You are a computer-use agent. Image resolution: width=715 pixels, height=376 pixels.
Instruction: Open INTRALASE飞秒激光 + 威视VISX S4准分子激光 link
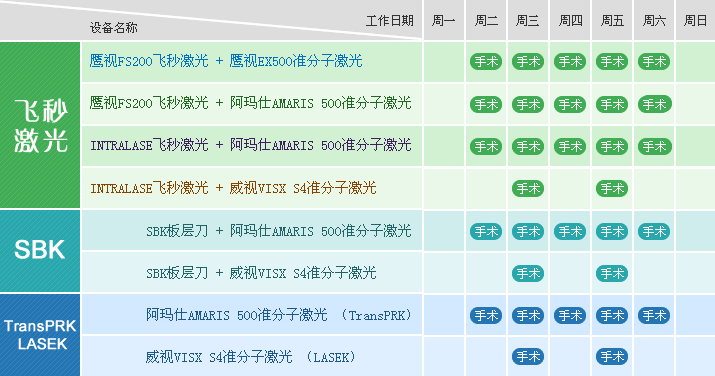click(x=233, y=188)
